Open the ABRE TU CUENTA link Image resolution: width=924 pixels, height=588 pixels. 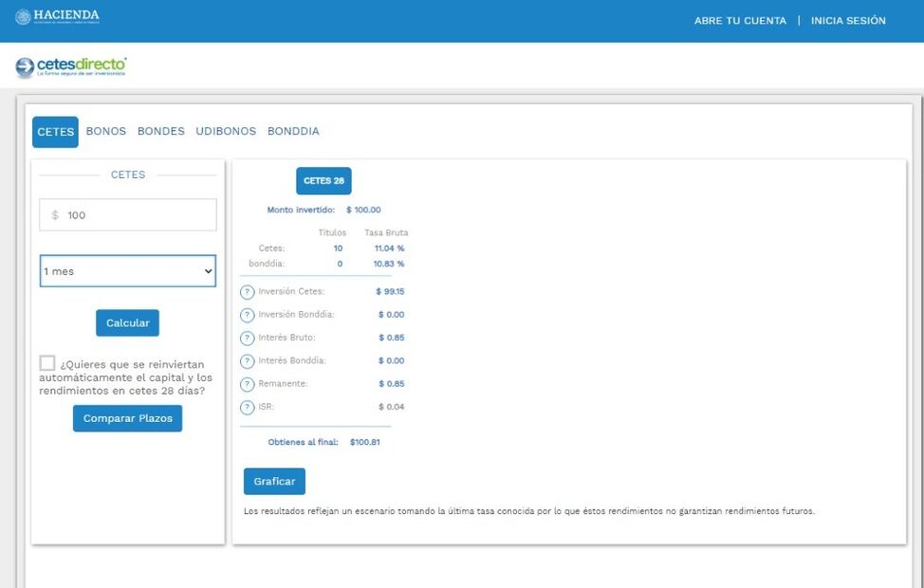pos(740,21)
